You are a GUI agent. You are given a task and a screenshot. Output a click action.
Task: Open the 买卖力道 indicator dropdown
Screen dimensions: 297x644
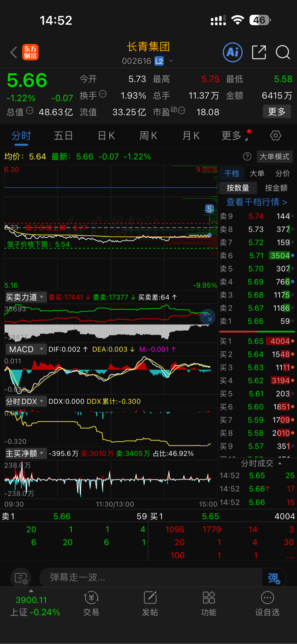pos(26,297)
